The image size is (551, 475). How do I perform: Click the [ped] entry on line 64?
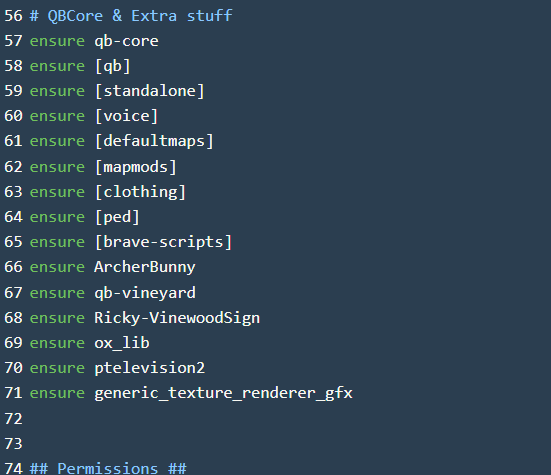[117, 217]
